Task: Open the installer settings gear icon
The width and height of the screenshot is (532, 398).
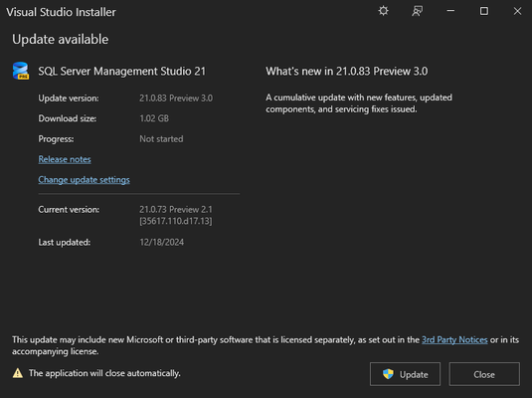Action: pyautogui.click(x=384, y=11)
